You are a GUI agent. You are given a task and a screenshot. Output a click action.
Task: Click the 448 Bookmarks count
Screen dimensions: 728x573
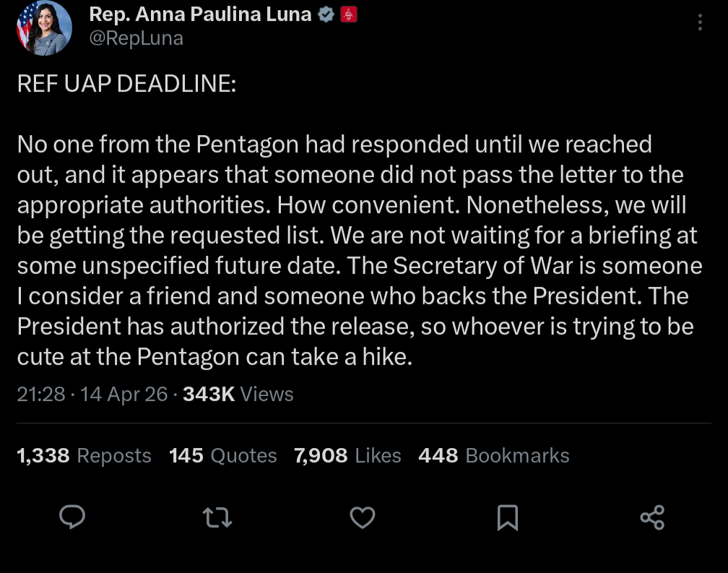point(493,456)
